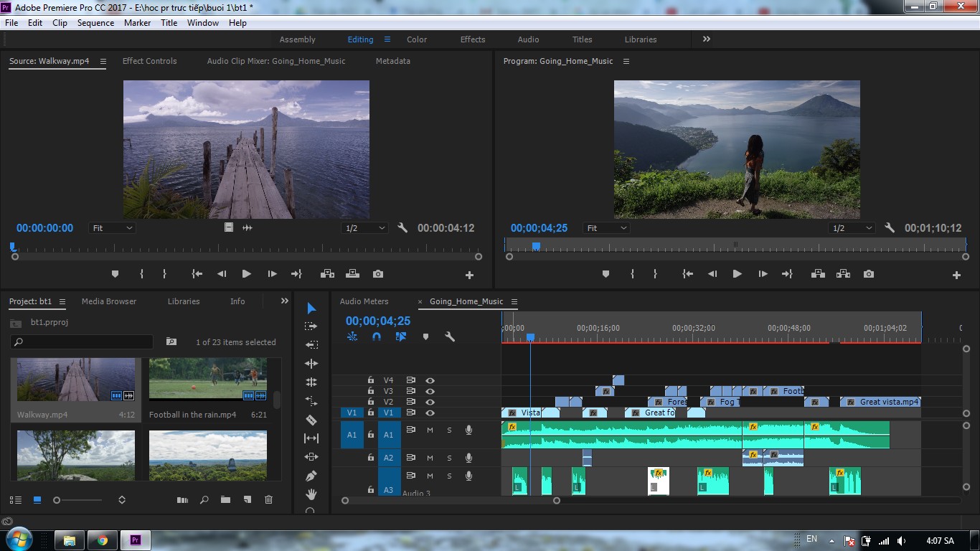This screenshot has height=551, width=980.
Task: Open the Media Browser panel
Action: 109,301
